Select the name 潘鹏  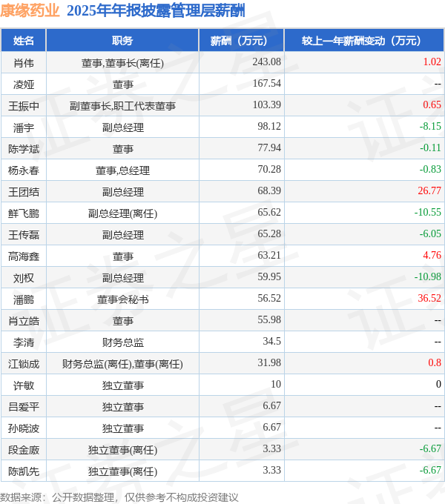tap(24, 299)
